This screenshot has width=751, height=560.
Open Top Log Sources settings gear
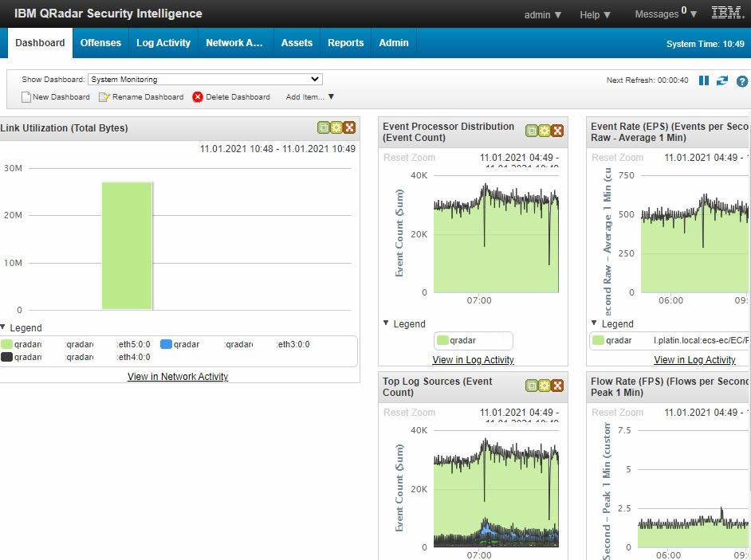click(544, 386)
